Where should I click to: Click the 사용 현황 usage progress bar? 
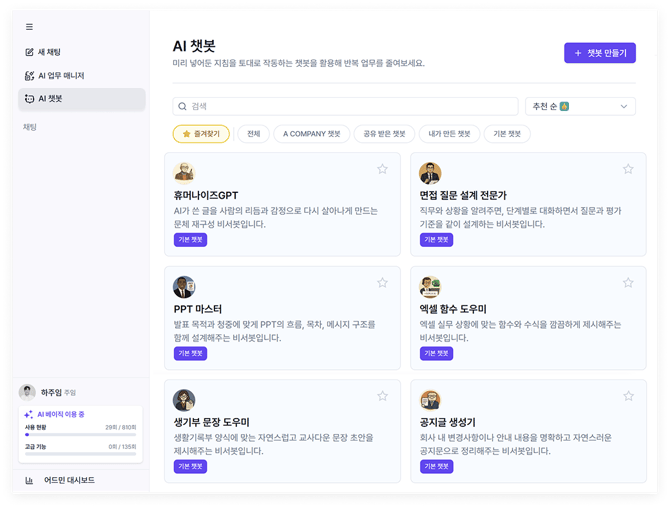pyautogui.click(x=80, y=435)
